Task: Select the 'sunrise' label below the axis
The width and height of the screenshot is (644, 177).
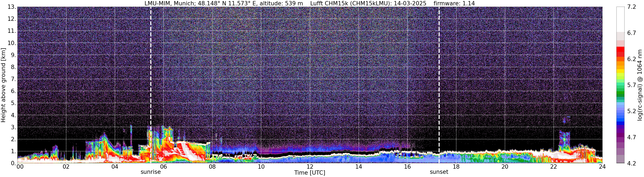Action: (150, 172)
